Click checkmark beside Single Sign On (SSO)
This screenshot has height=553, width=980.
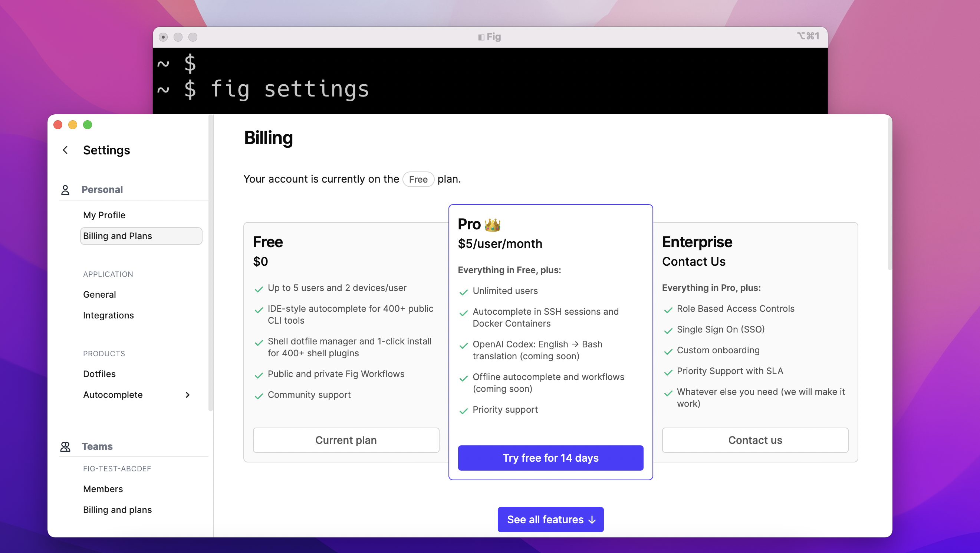click(668, 330)
